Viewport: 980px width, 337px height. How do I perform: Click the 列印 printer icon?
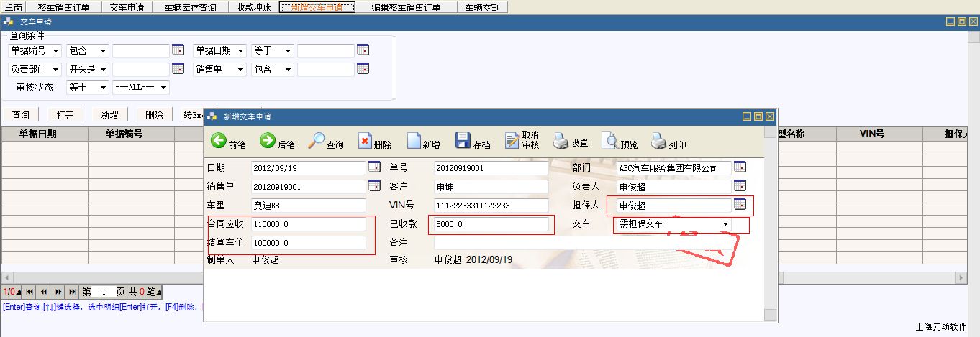coord(658,141)
